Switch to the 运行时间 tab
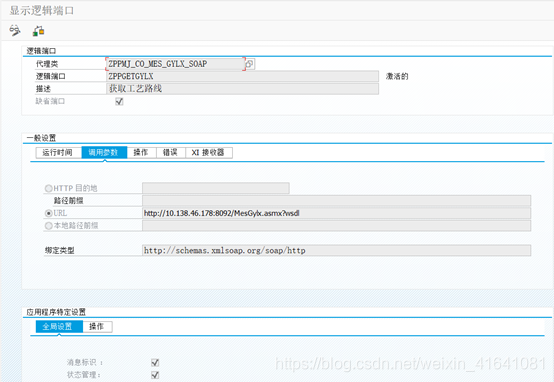 click(59, 153)
